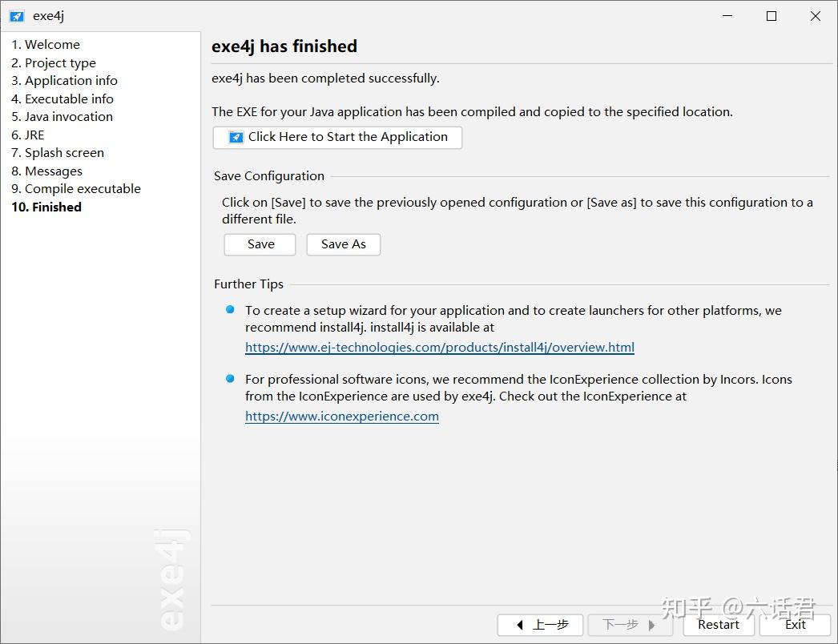Return to the Compile executable step
This screenshot has height=644, width=838.
pos(76,189)
